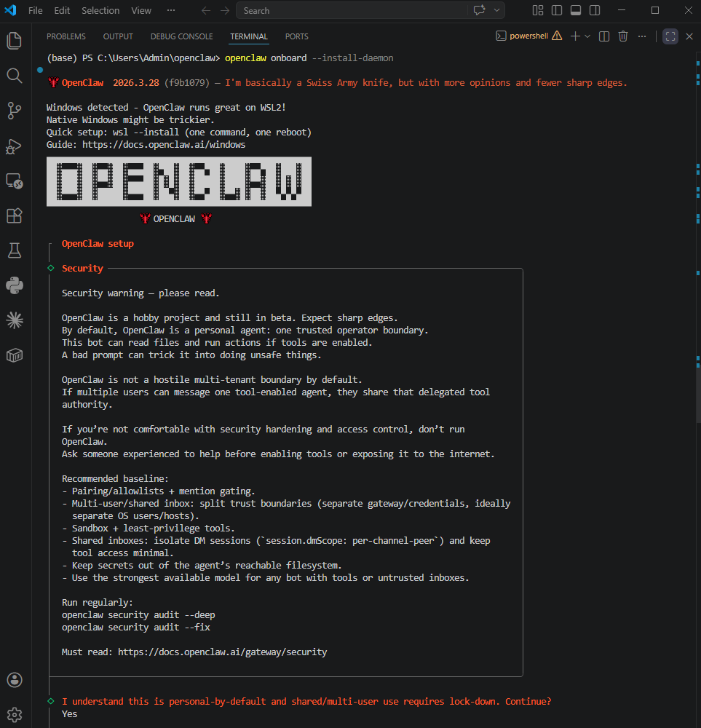
Task: Open the chat icon in title bar
Action: (x=479, y=10)
